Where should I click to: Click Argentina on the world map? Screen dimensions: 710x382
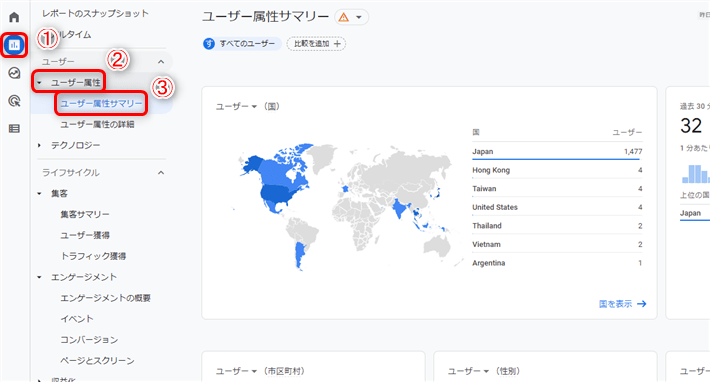tap(298, 255)
